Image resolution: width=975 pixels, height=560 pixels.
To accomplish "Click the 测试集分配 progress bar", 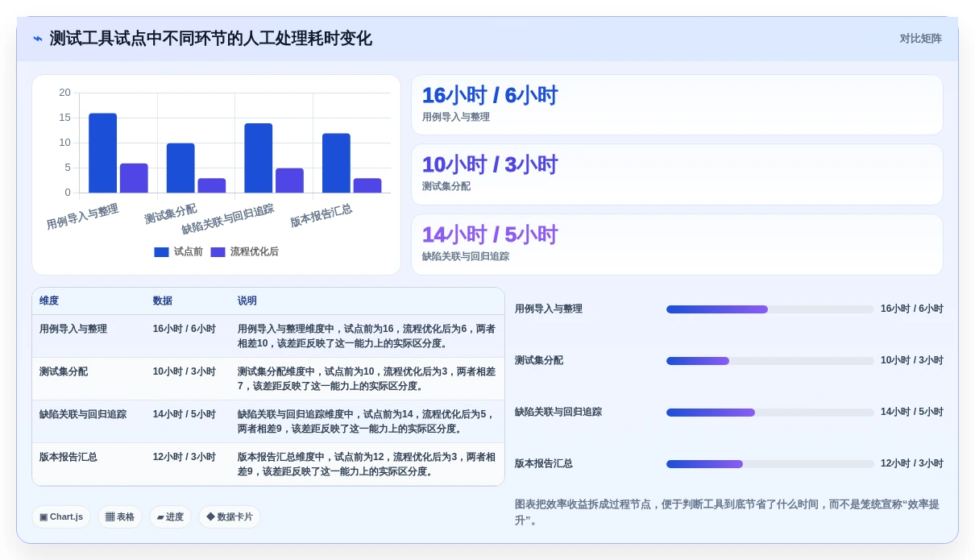I will [770, 361].
